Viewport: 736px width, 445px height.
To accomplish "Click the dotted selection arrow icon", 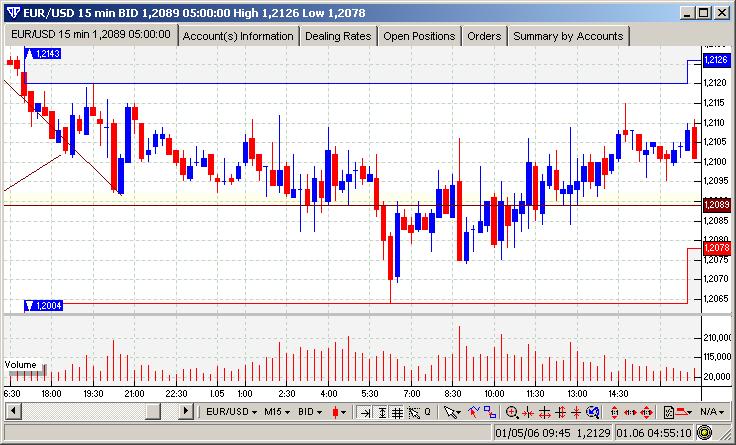I will pyautogui.click(x=414, y=412).
